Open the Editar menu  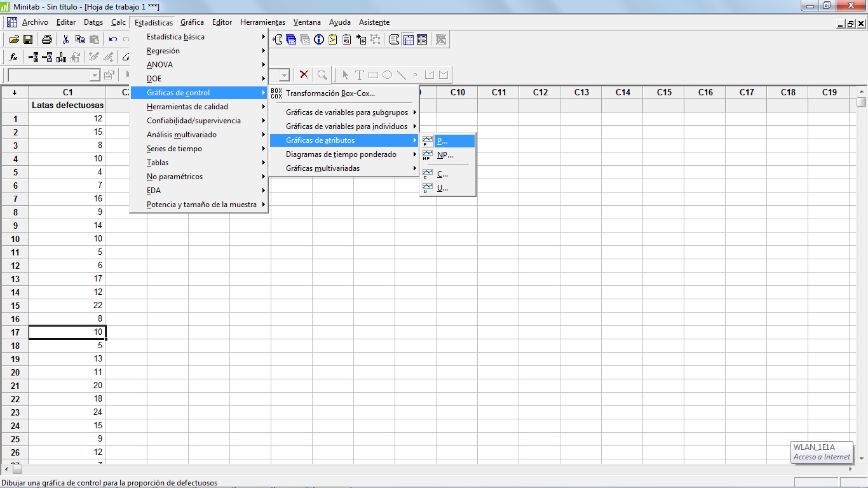[x=66, y=22]
